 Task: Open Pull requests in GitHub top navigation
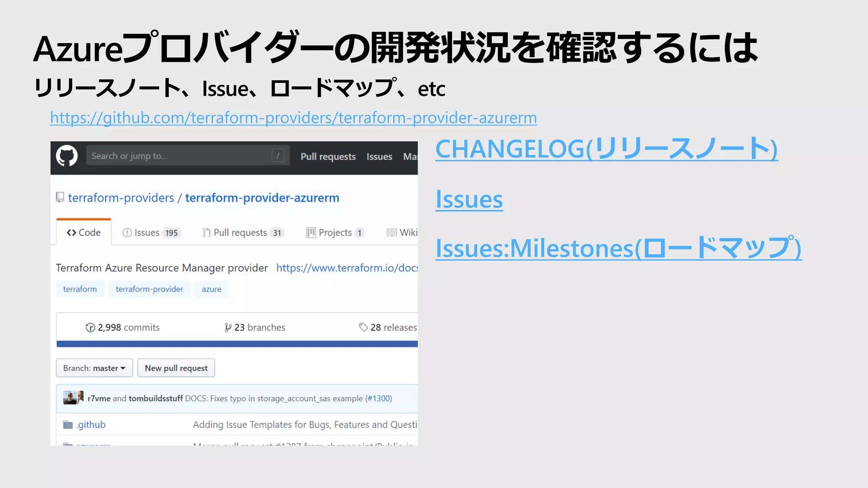(328, 156)
